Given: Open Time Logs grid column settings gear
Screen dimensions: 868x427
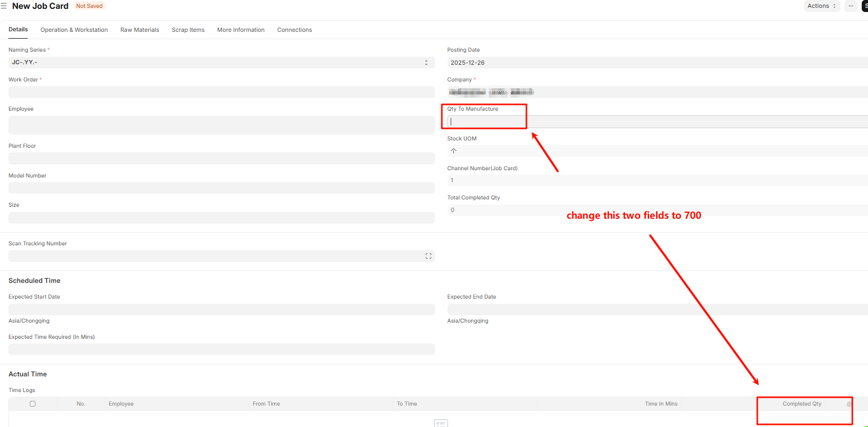Looking at the screenshot, I should pos(849,404).
